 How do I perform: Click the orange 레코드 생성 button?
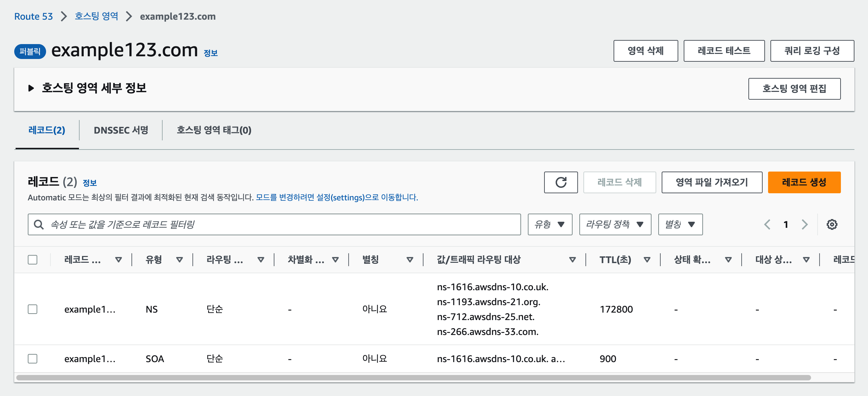pos(804,182)
